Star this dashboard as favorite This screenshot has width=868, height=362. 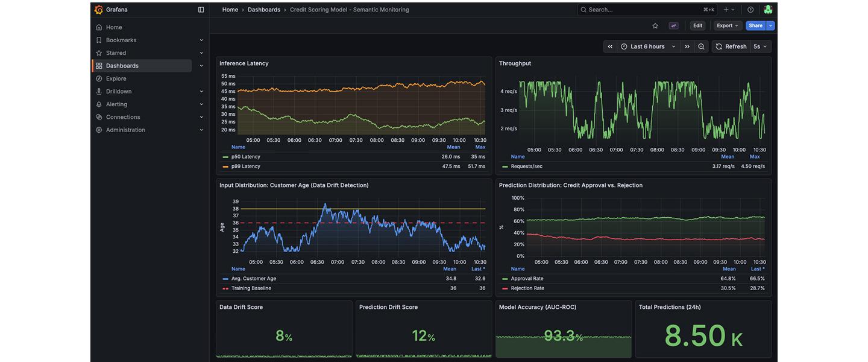pyautogui.click(x=655, y=26)
